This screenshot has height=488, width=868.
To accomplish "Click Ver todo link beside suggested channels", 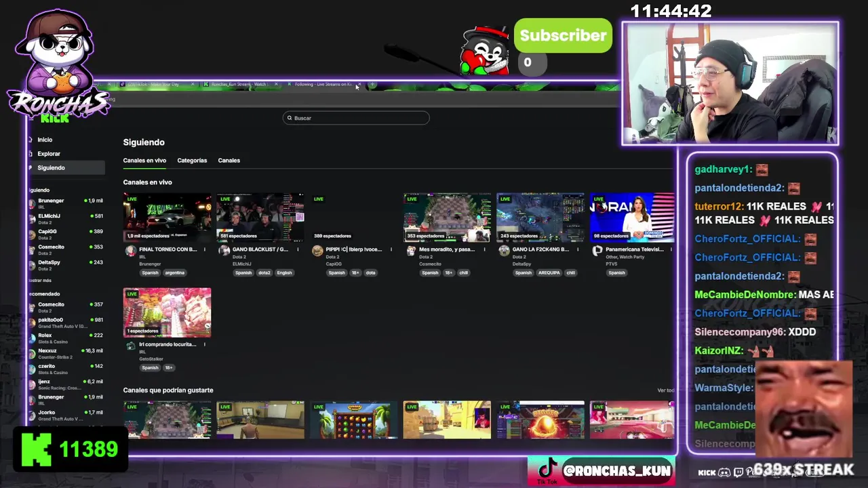I will 666,390.
